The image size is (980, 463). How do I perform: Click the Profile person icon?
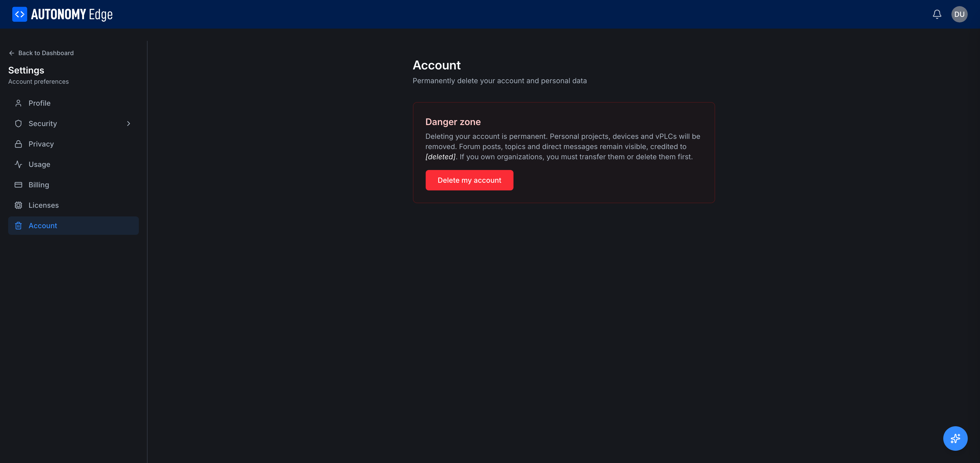tap(18, 103)
